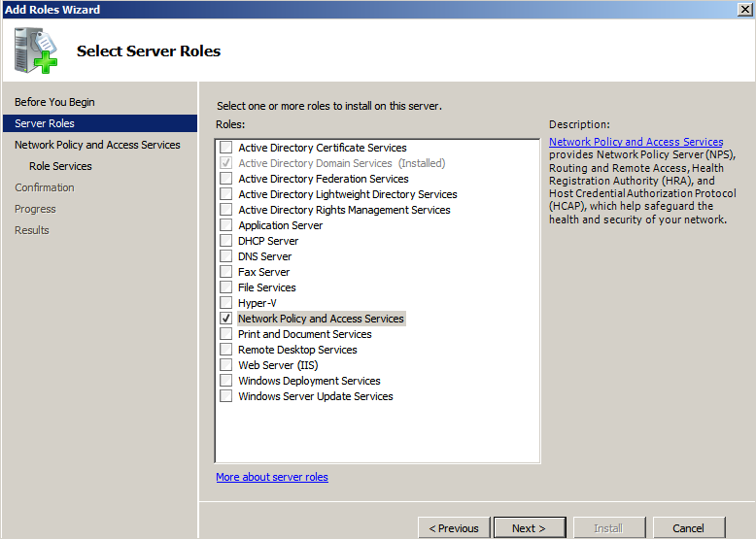Viewport: 756px width, 540px height.
Task: Tick the Application Server checkbox
Action: click(225, 225)
